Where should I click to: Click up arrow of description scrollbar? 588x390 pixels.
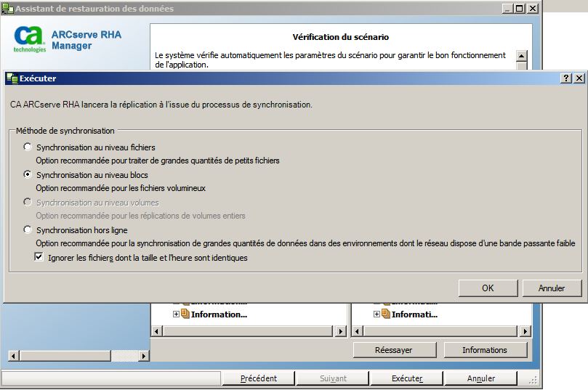(x=522, y=56)
